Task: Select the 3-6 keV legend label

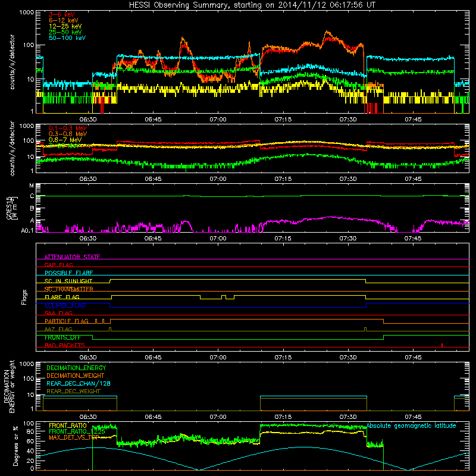Action: [62, 14]
